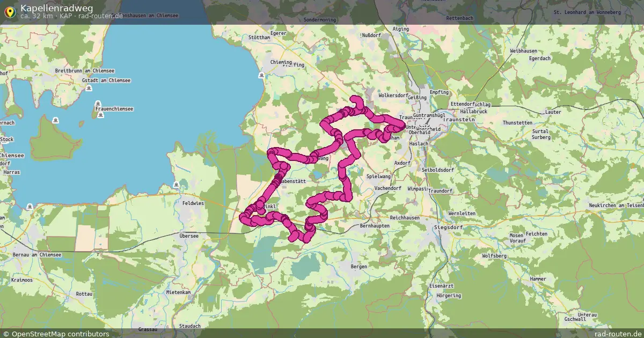This screenshot has height=338, width=644.
Task: Click the Feichten place label
Action: [536, 234]
